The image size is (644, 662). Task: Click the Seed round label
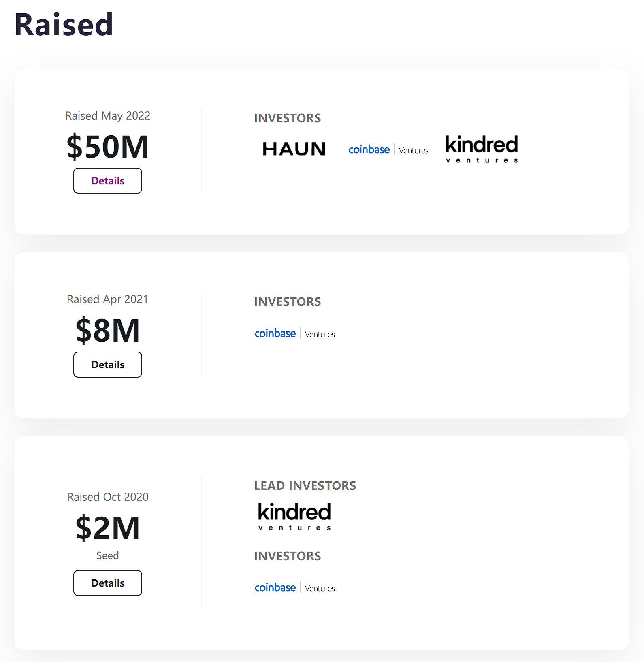coord(108,555)
